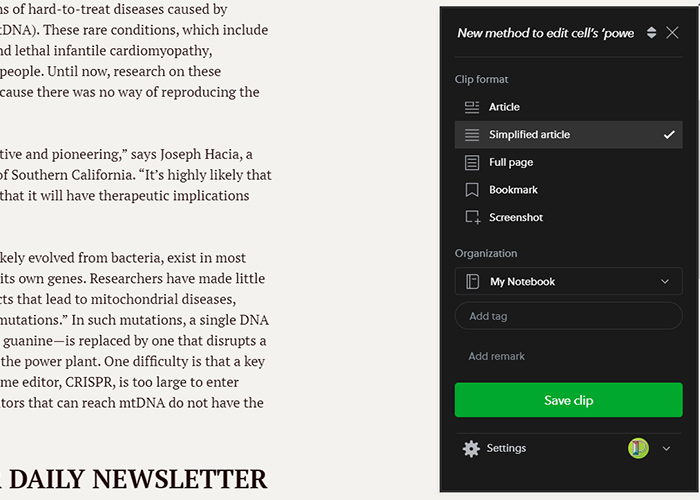Open Settings text link

pyautogui.click(x=506, y=448)
